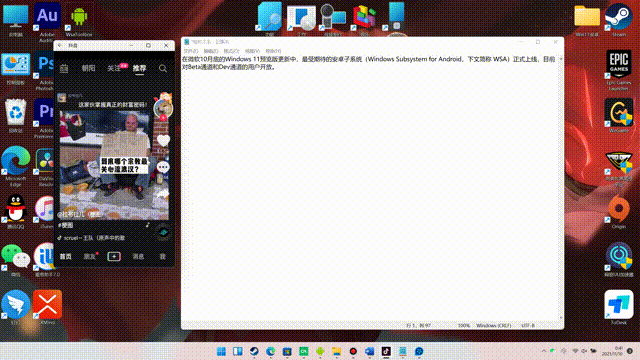The height and width of the screenshot is (360, 640).
Task: Click the spinning music disc icon
Action: tap(163, 232)
